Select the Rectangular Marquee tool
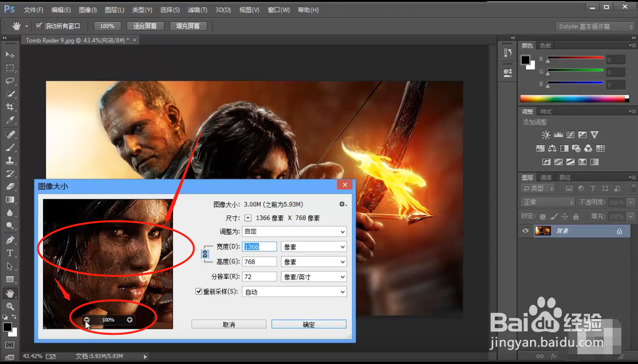 click(10, 67)
